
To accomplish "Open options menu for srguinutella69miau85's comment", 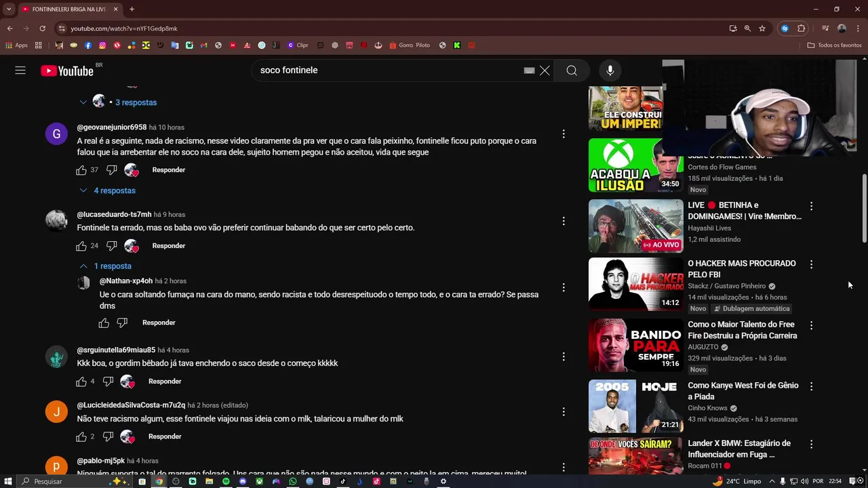I will pyautogui.click(x=564, y=357).
